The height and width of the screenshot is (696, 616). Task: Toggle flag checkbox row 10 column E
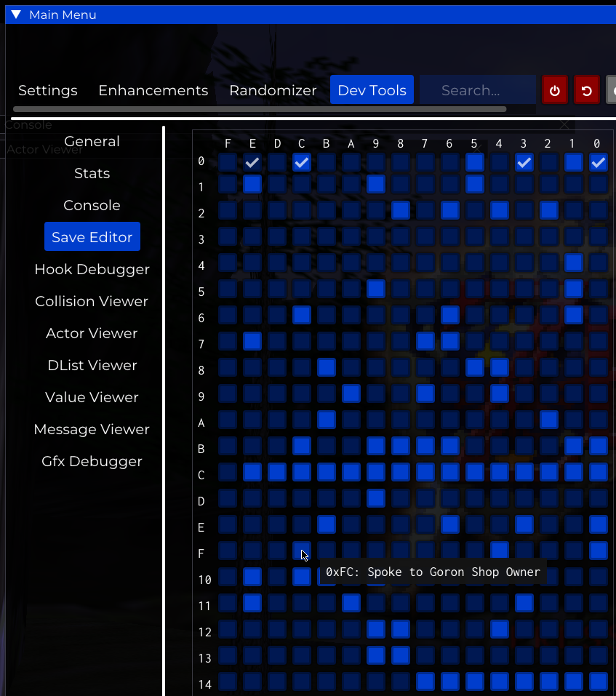pos(252,577)
